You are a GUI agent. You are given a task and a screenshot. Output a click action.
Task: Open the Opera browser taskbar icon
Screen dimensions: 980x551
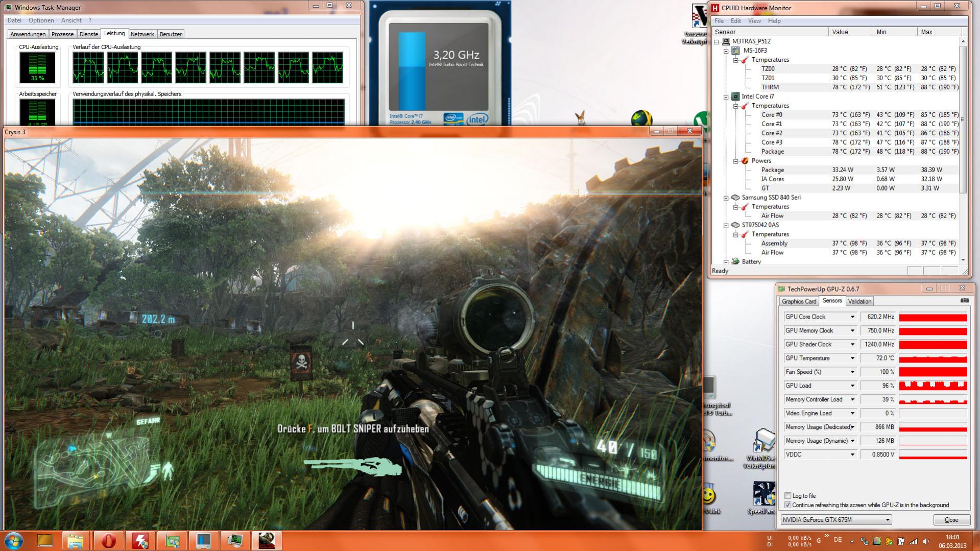coord(108,541)
